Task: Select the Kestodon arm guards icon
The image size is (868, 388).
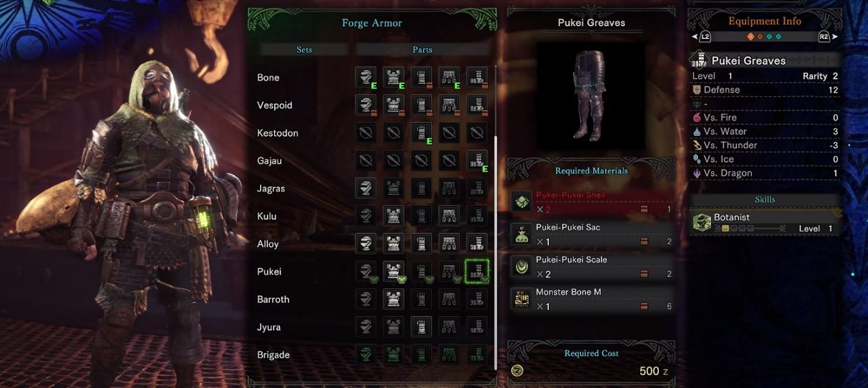Action: [422, 133]
